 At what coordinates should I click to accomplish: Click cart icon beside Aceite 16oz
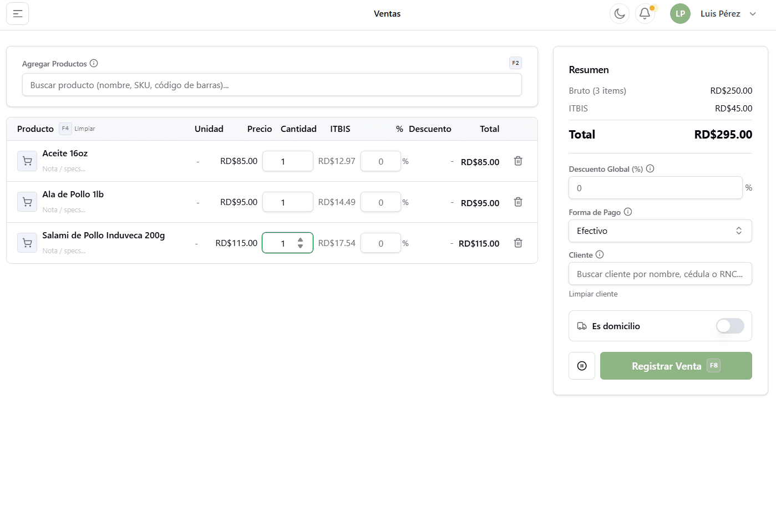[27, 161]
